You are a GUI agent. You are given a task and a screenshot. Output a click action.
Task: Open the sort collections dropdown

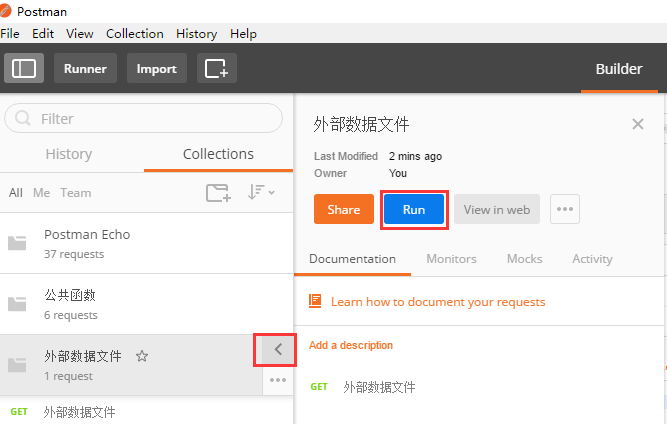coord(261,192)
